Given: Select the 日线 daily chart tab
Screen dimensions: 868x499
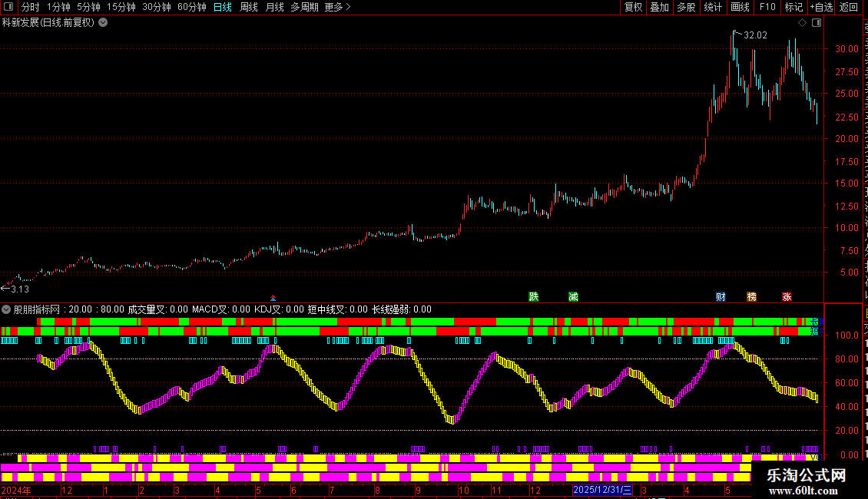Looking at the screenshot, I should pos(223,7).
